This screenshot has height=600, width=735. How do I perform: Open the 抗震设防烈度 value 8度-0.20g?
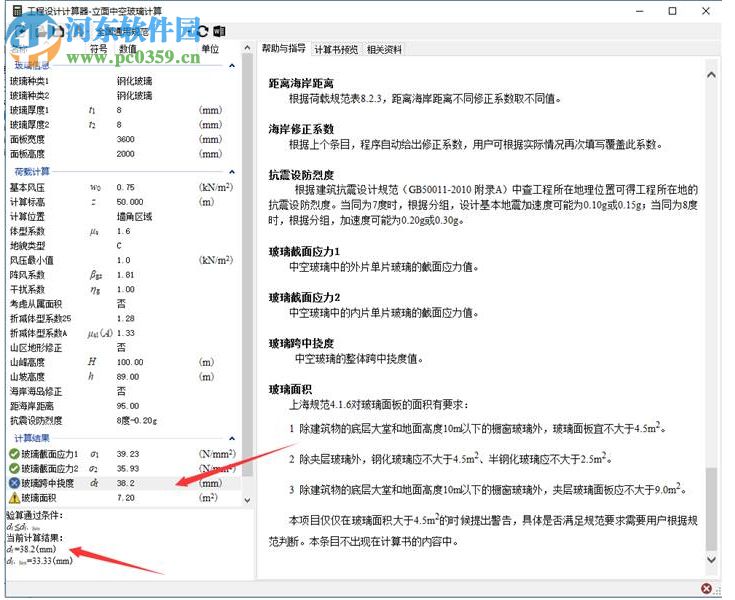pos(137,420)
